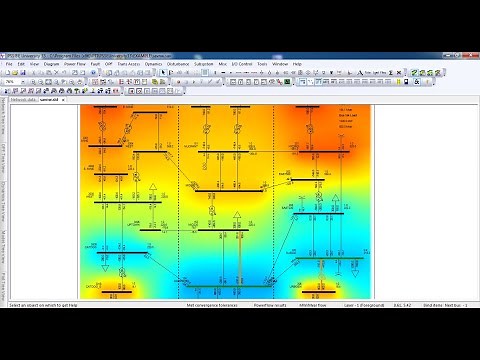Click the Delete X icon in the first toolbar

click(x=56, y=73)
